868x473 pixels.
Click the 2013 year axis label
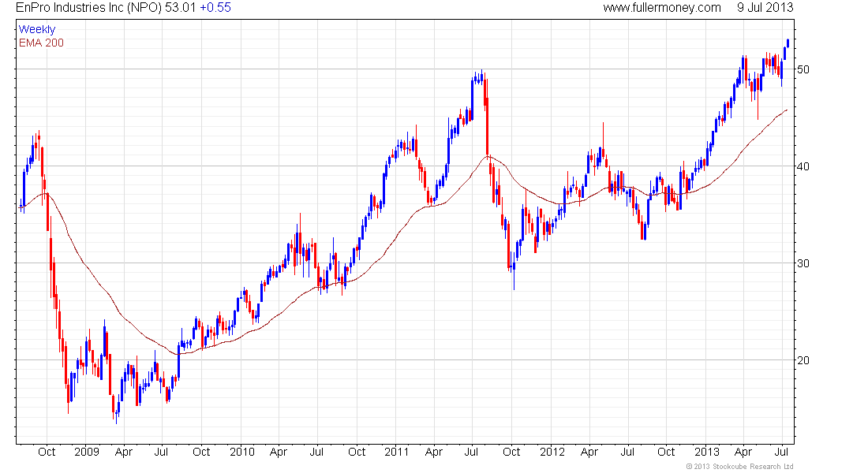[707, 452]
